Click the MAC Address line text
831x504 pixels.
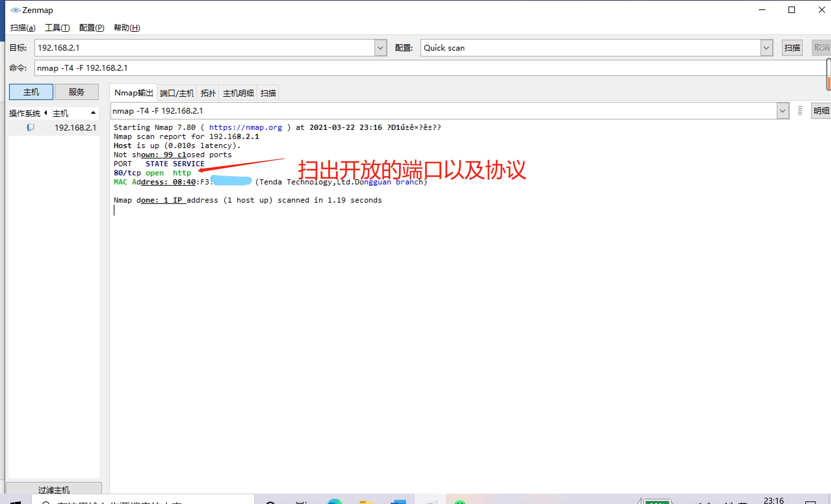[x=270, y=182]
